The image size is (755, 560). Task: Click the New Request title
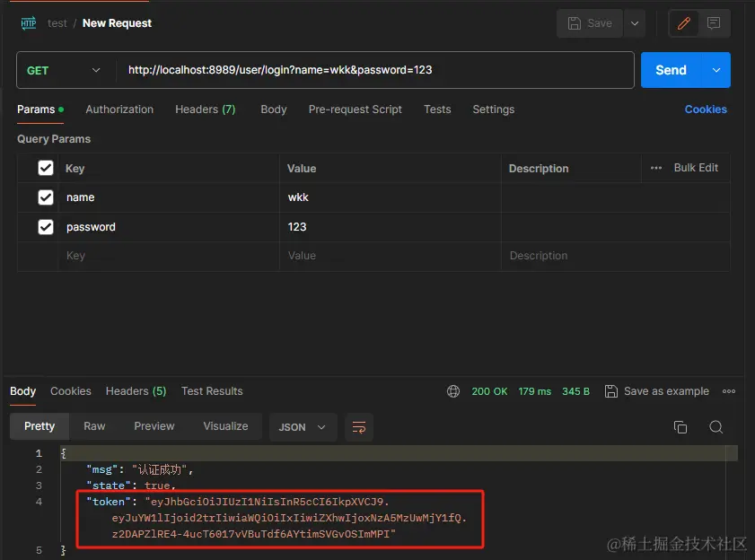(117, 23)
